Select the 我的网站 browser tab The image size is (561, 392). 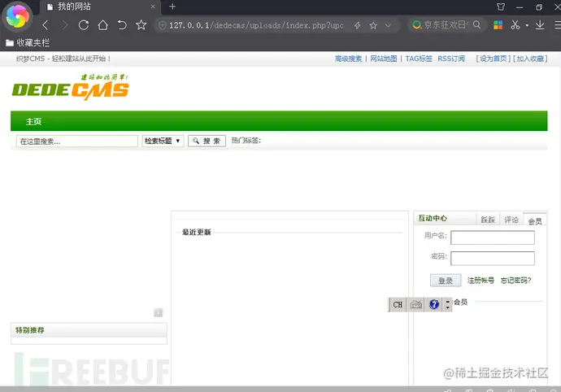coord(100,7)
